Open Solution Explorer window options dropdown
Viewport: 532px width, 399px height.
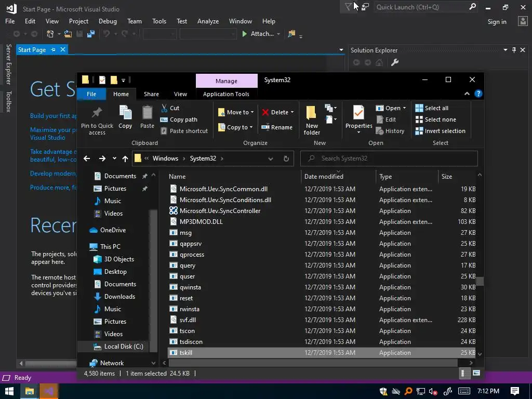[x=505, y=50]
